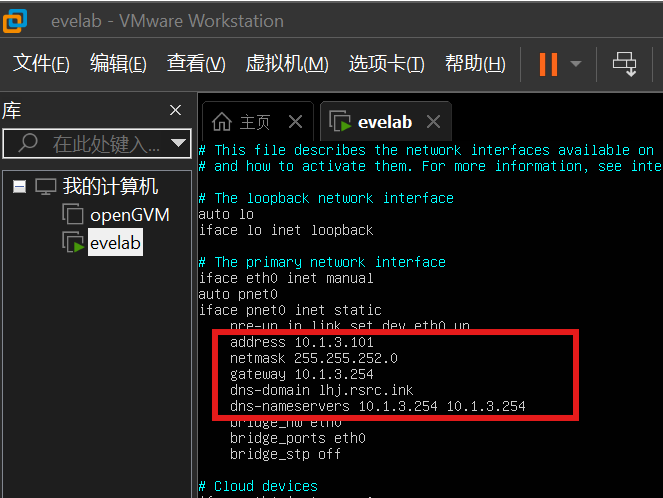Viewport: 663px width, 498px height.
Task: Open the 帮助(H) menu
Action: tap(475, 64)
